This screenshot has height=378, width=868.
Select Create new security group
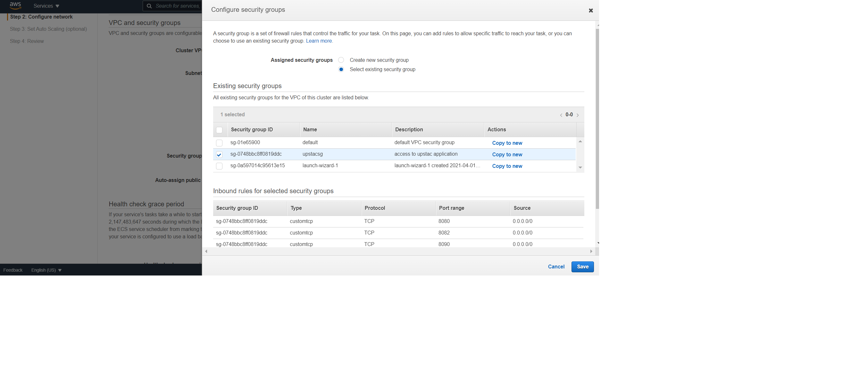click(341, 60)
